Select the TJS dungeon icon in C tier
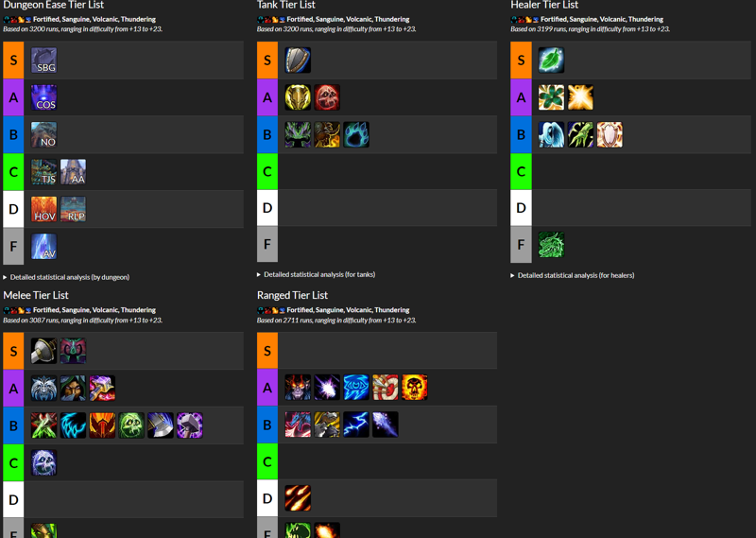 43,172
